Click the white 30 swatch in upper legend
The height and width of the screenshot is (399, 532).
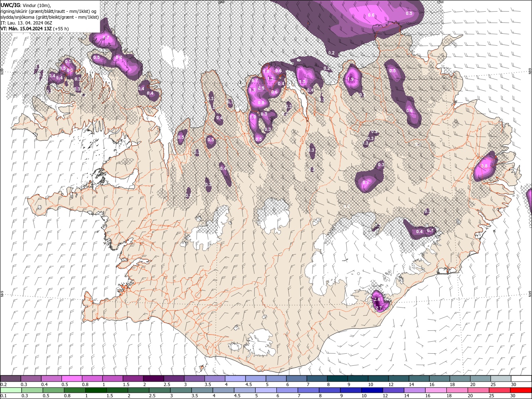coord(522,379)
